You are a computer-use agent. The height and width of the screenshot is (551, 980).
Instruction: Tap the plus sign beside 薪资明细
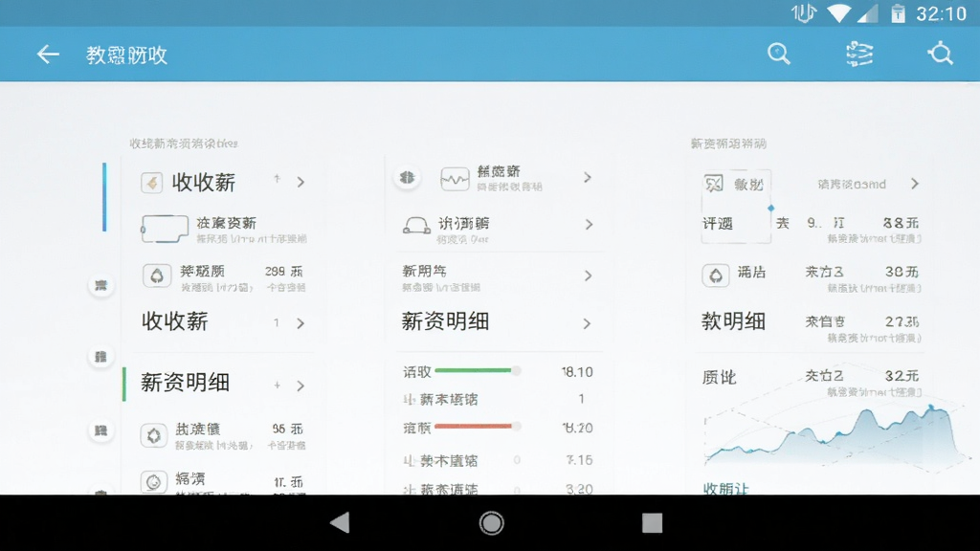(277, 385)
